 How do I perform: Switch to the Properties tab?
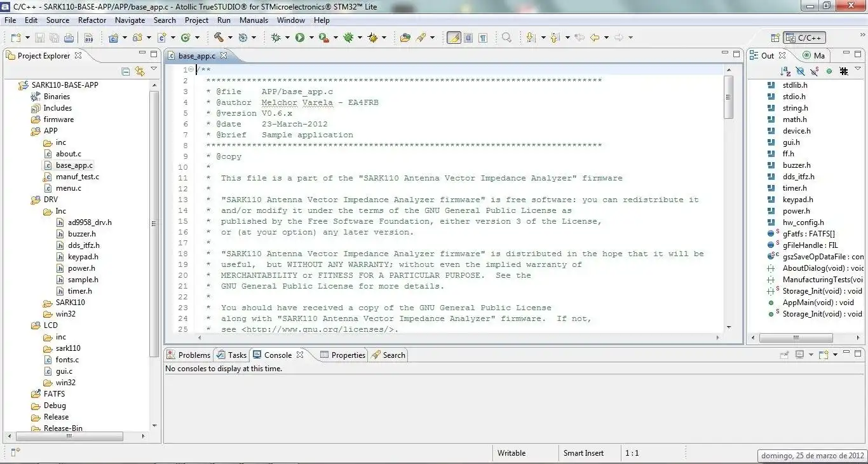coord(342,355)
